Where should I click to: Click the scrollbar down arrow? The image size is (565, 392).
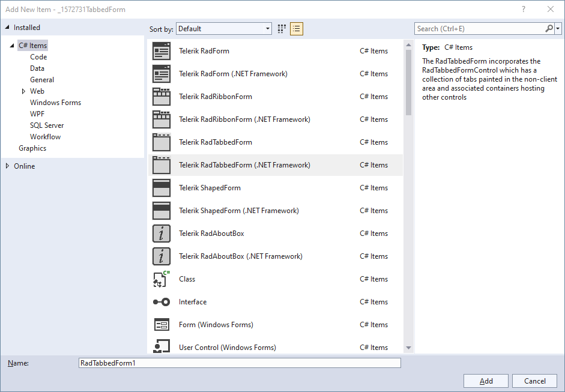pyautogui.click(x=408, y=348)
